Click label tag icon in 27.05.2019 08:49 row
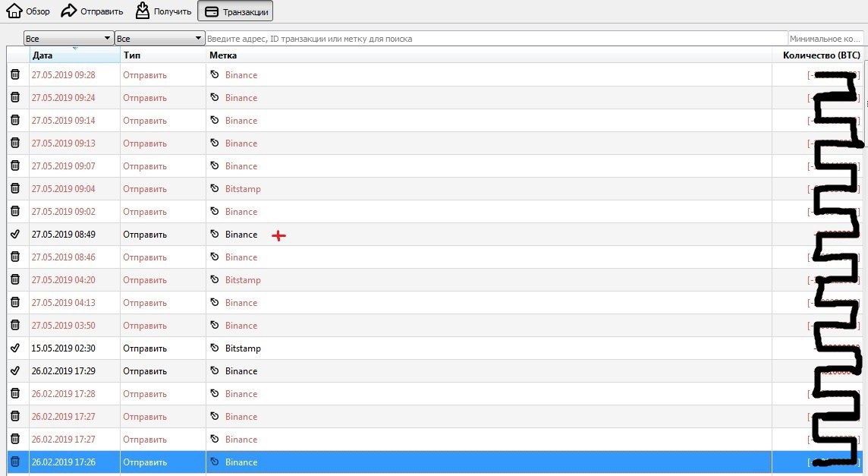 [215, 234]
